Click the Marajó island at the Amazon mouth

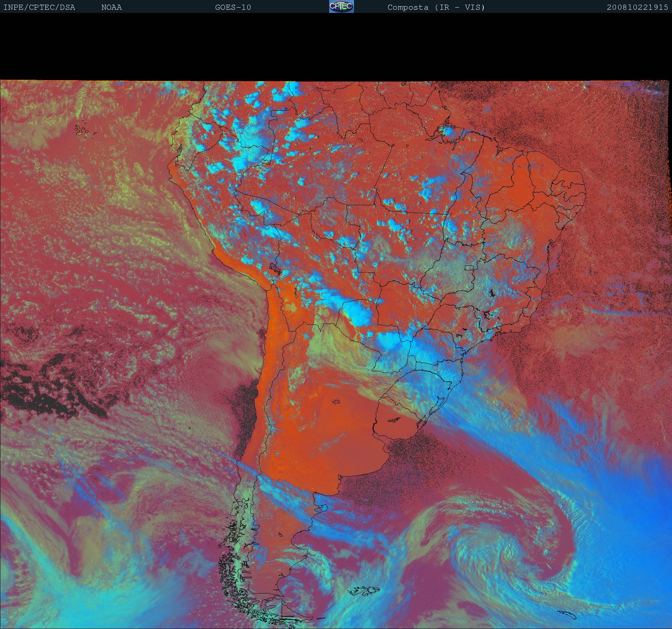tap(448, 131)
